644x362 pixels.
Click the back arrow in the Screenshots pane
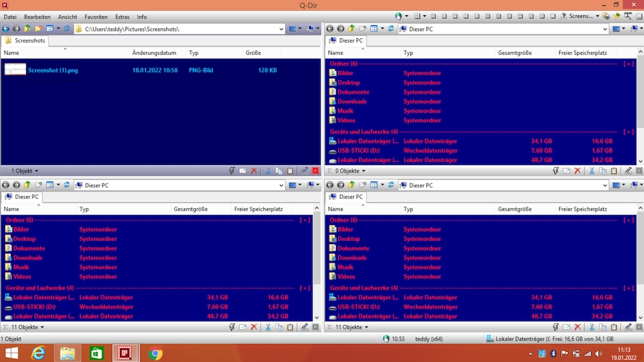pos(6,29)
